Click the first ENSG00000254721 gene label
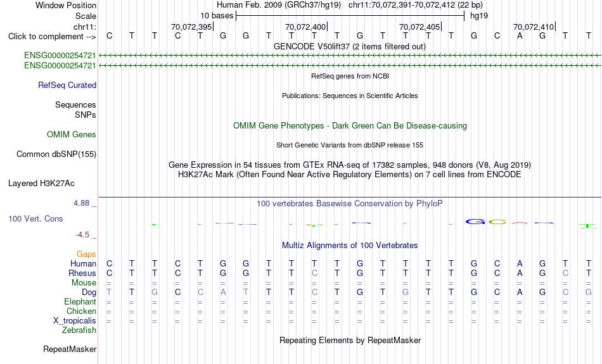 [x=60, y=56]
